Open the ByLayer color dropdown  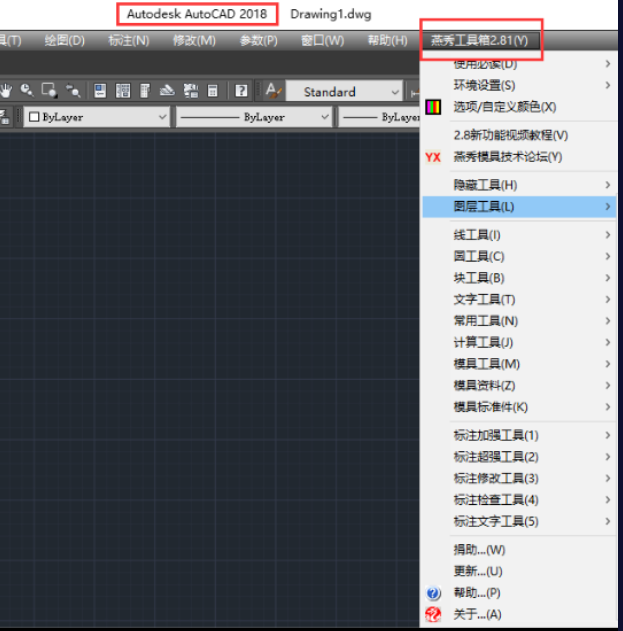tap(97, 117)
